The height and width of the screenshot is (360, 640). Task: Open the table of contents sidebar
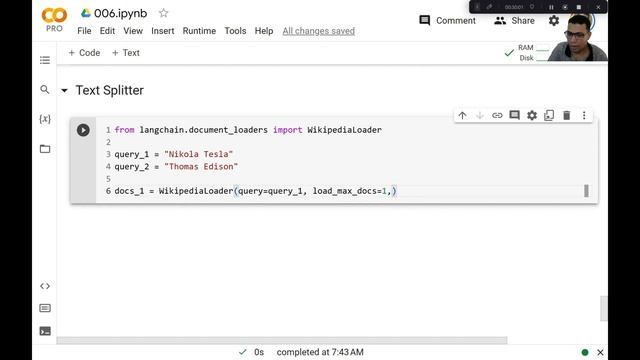coord(45,60)
